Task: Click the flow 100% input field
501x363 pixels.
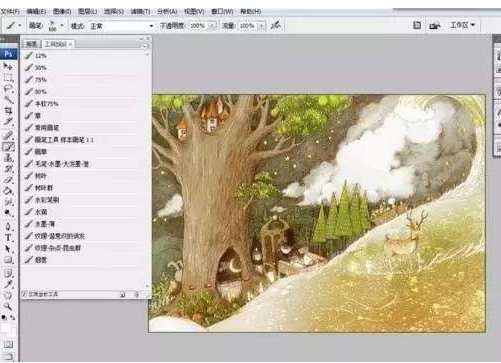Action: pyautogui.click(x=248, y=26)
